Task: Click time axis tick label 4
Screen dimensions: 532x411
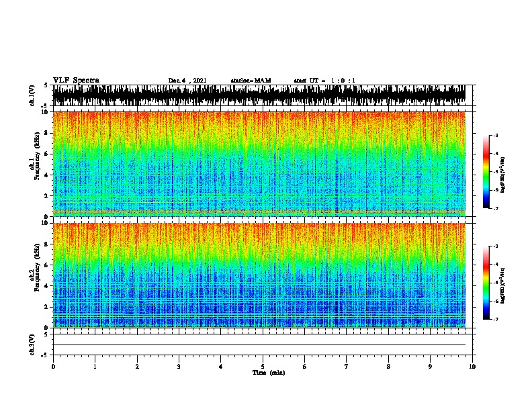Action: click(221, 367)
